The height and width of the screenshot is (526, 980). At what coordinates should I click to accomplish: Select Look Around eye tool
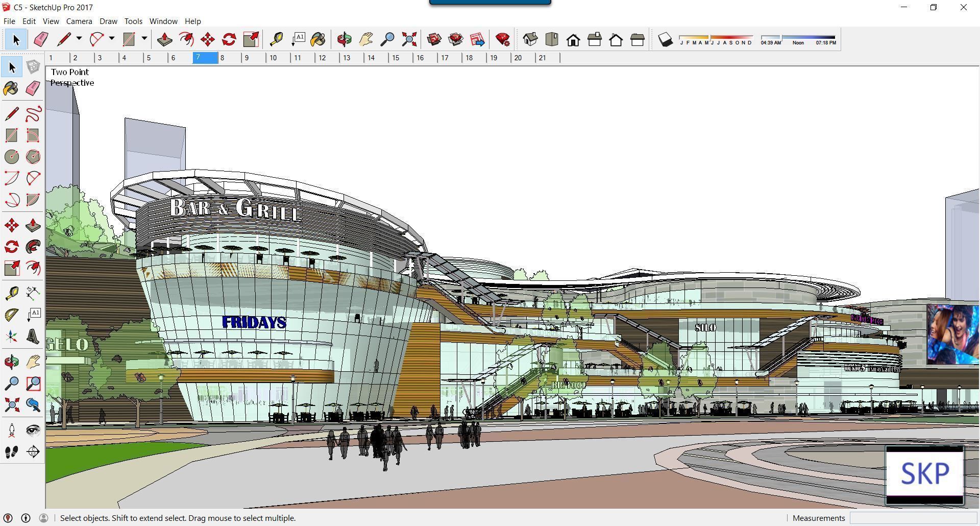[x=33, y=431]
